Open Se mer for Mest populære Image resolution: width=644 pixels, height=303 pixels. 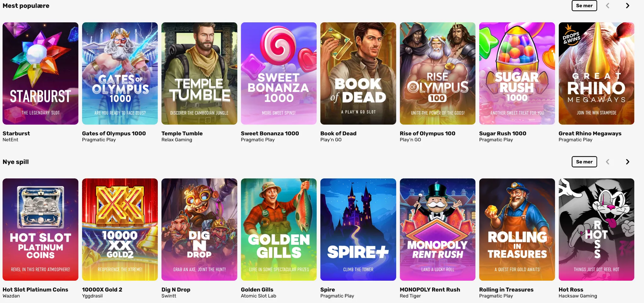(584, 6)
